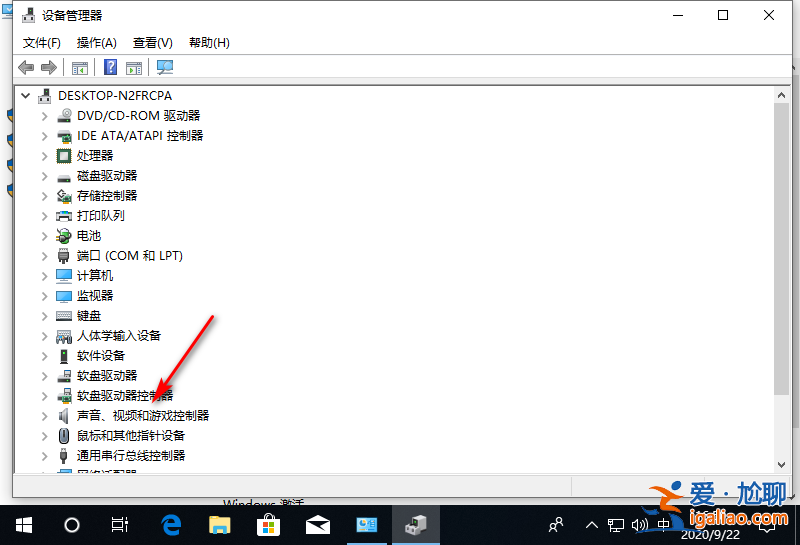This screenshot has height=545, width=800.
Task: Open File Explorer from the taskbar
Action: click(220, 525)
